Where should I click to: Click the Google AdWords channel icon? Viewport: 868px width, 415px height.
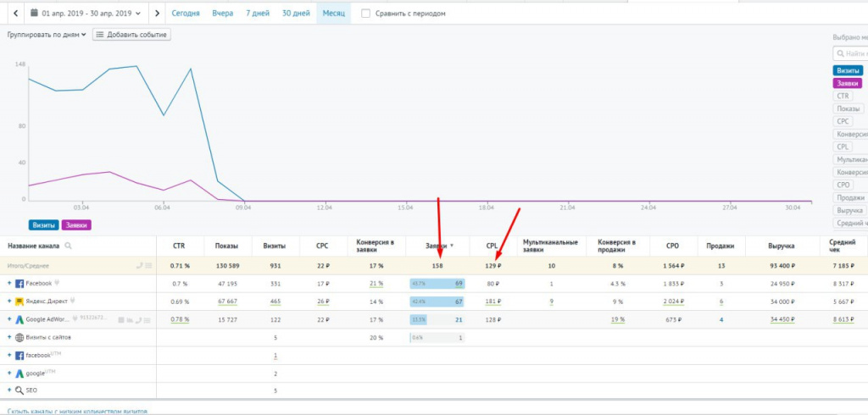19,319
